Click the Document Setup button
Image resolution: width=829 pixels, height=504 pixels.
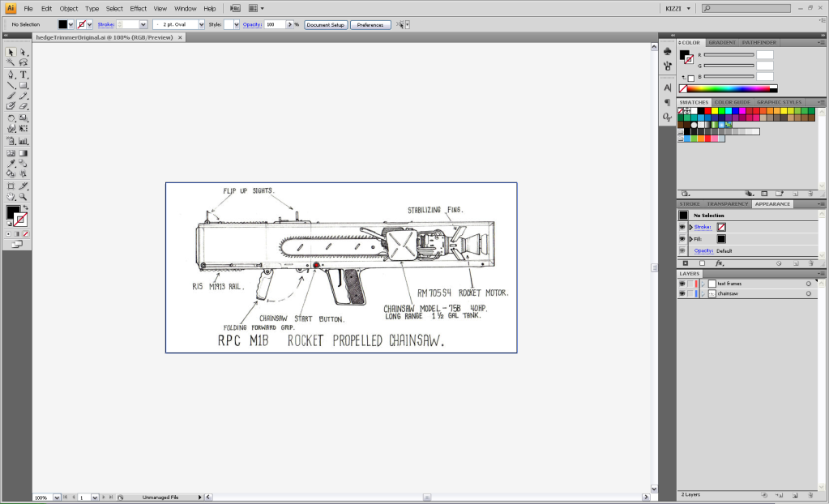(326, 24)
